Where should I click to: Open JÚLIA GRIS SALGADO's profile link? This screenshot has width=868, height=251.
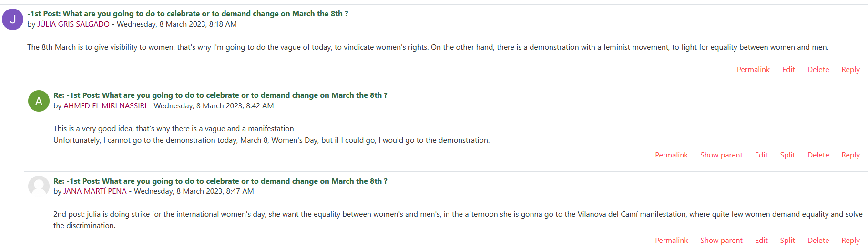click(x=73, y=24)
